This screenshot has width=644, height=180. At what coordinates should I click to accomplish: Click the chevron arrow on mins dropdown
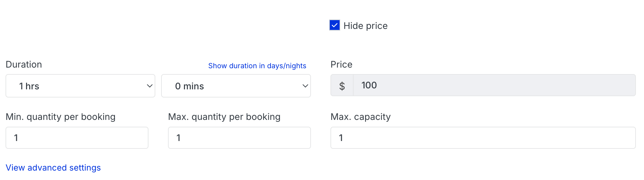click(305, 86)
